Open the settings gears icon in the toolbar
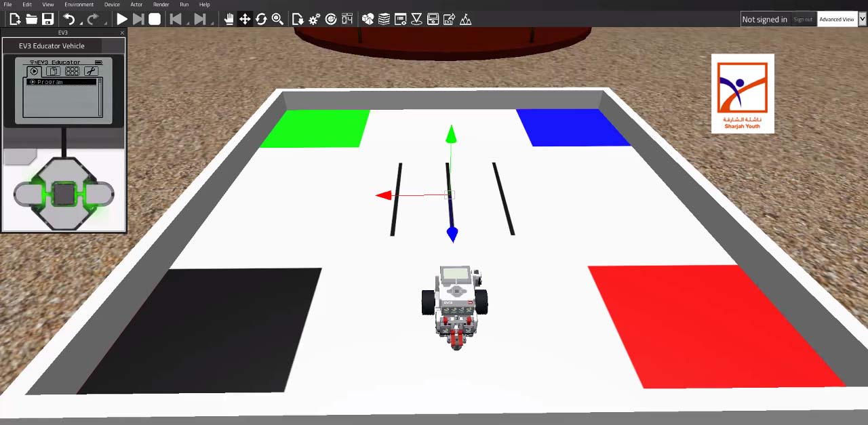868x425 pixels. pos(315,20)
